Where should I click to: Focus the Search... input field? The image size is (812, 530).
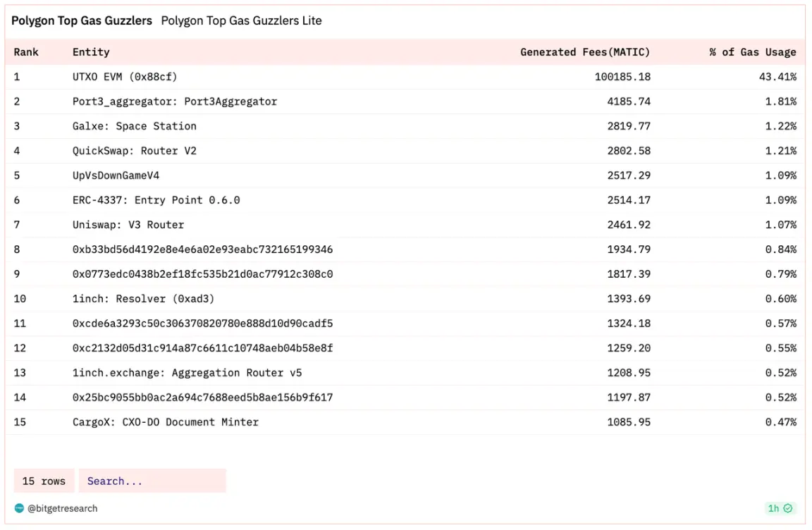(152, 481)
